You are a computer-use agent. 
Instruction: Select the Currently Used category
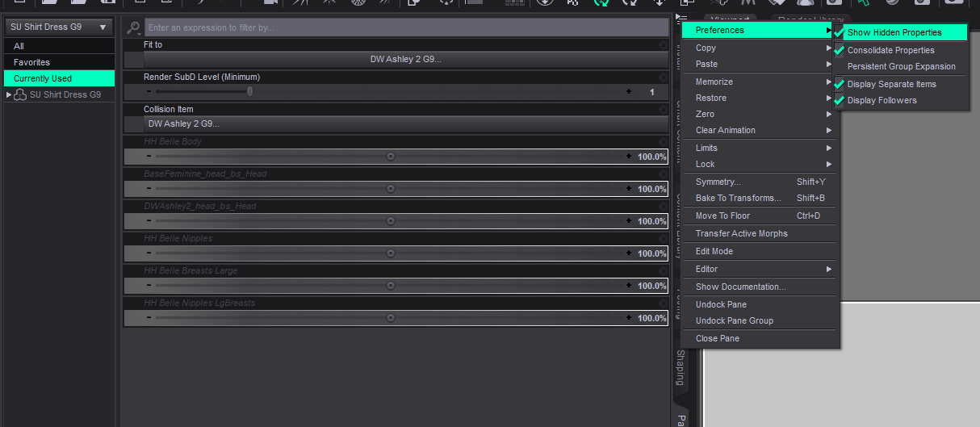[59, 78]
